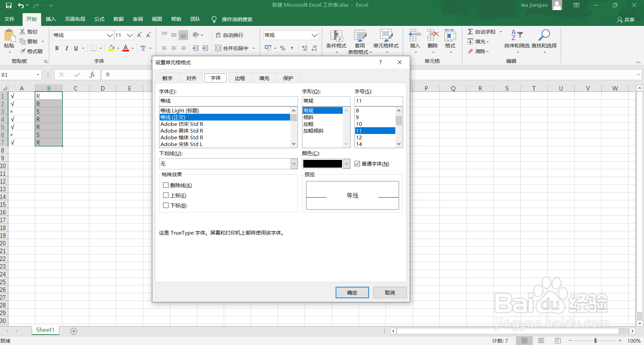Click the 确定 button
Viewport: 644px width, 345px height.
click(x=352, y=292)
